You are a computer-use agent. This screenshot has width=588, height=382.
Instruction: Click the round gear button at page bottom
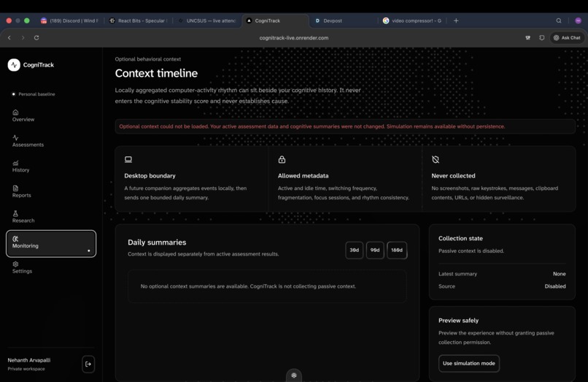point(294,375)
